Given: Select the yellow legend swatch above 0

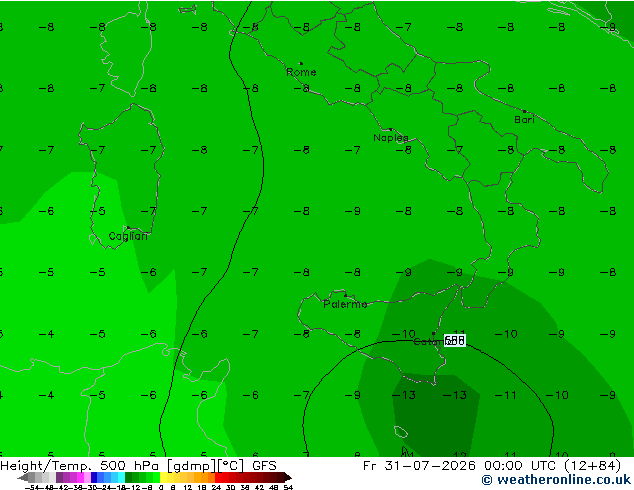Looking at the screenshot, I should point(163,477).
